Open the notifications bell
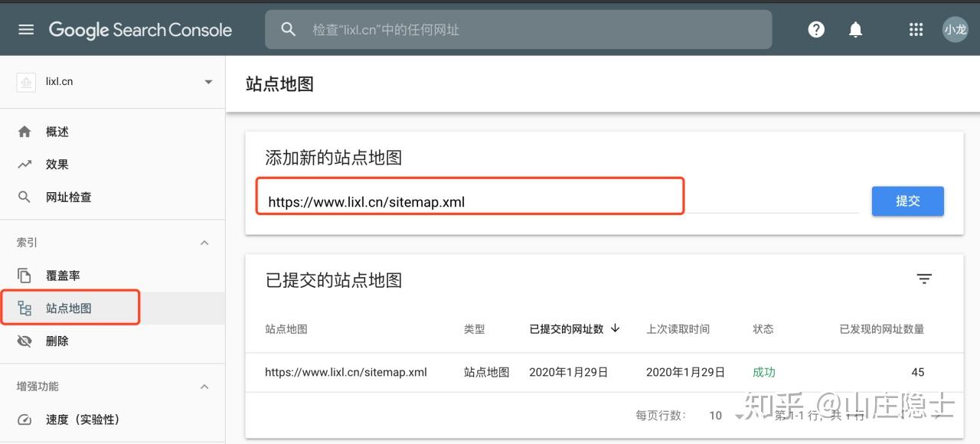The image size is (980, 444). (x=855, y=29)
